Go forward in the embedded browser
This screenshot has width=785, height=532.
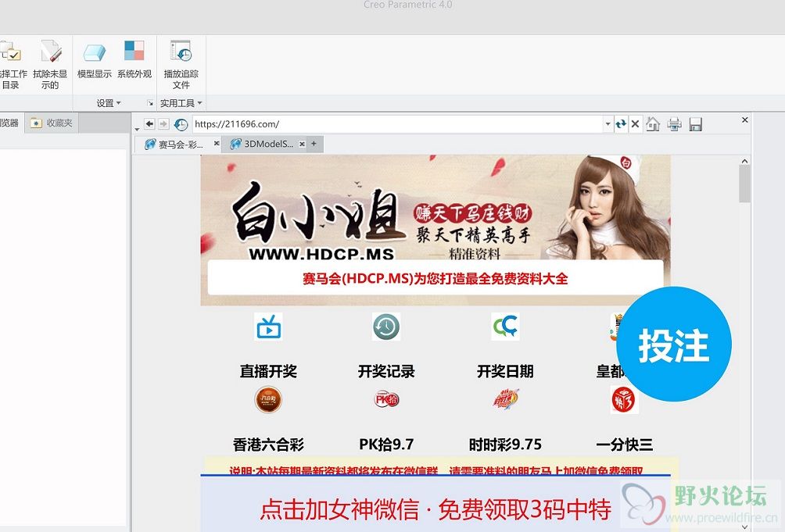[x=163, y=123]
